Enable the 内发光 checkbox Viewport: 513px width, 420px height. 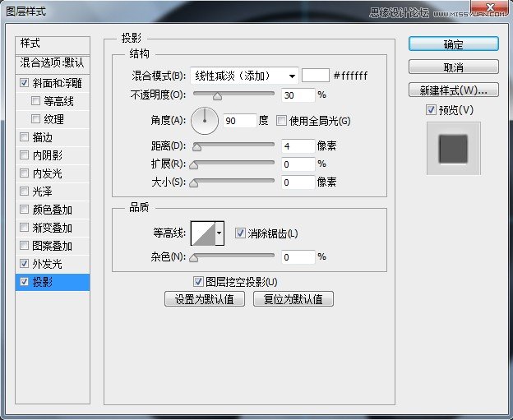24,173
